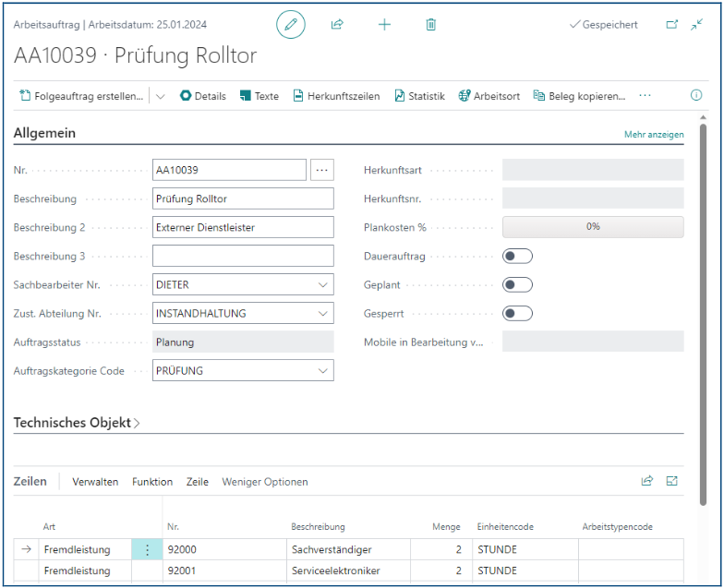Click Fremdleistung cell in 92001 row

[85, 570]
